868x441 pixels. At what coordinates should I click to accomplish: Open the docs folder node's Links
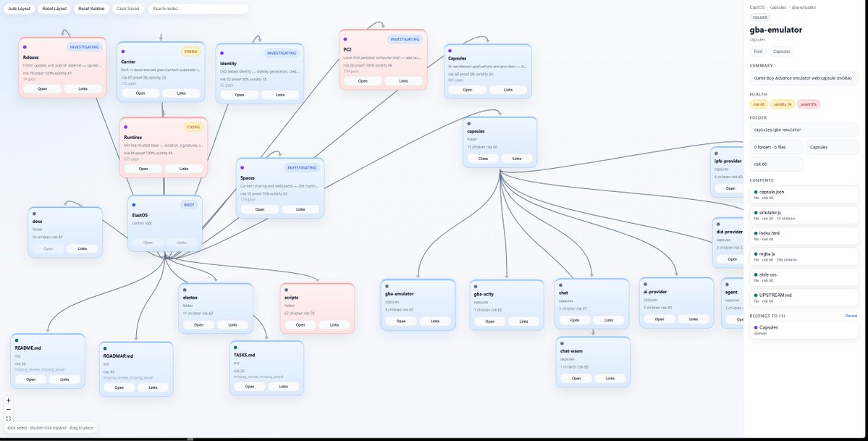click(83, 249)
